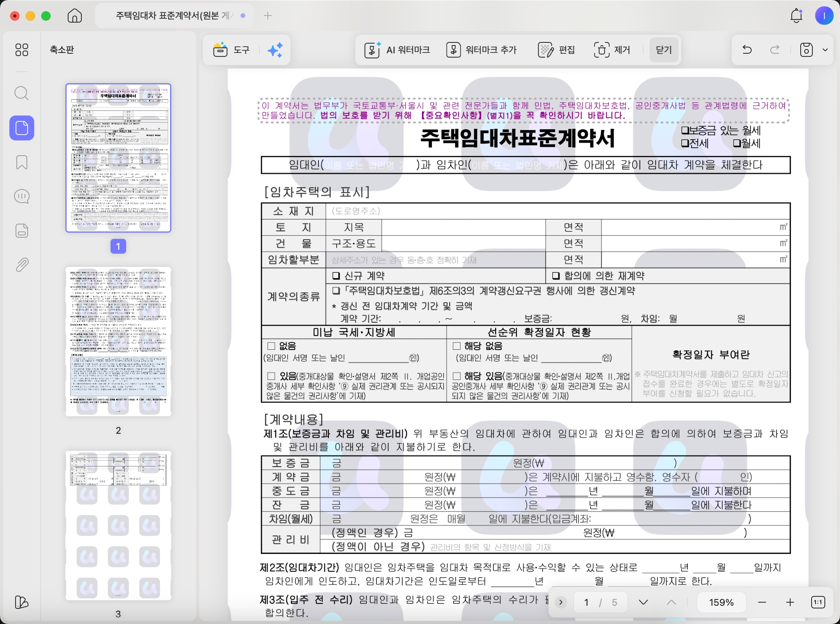Set actual size with 1:1 icon
Viewport: 840px width, 624px height.
pyautogui.click(x=818, y=602)
